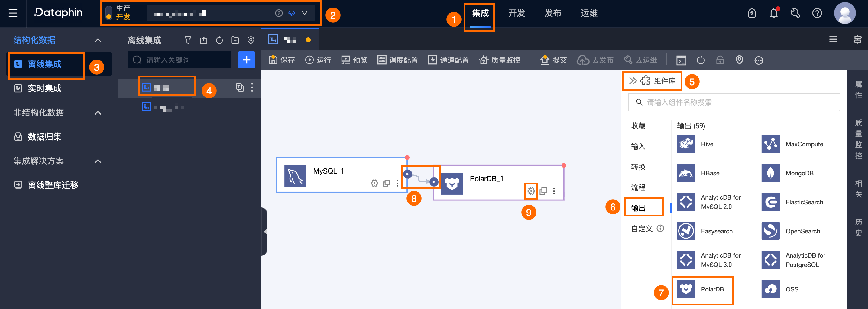Click 去发布 in toolbar
The width and height of the screenshot is (868, 309).
pyautogui.click(x=595, y=60)
